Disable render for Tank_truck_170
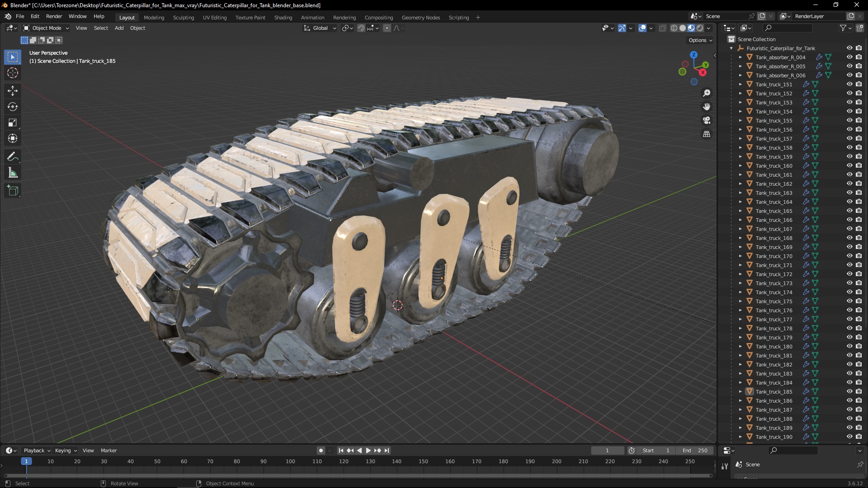The image size is (868, 488). pyautogui.click(x=859, y=256)
